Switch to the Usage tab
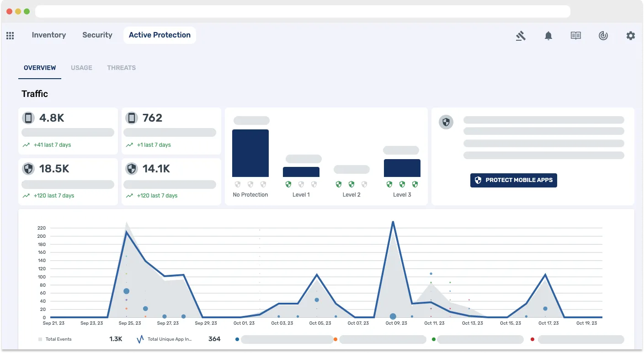The image size is (644, 353). pos(81,68)
